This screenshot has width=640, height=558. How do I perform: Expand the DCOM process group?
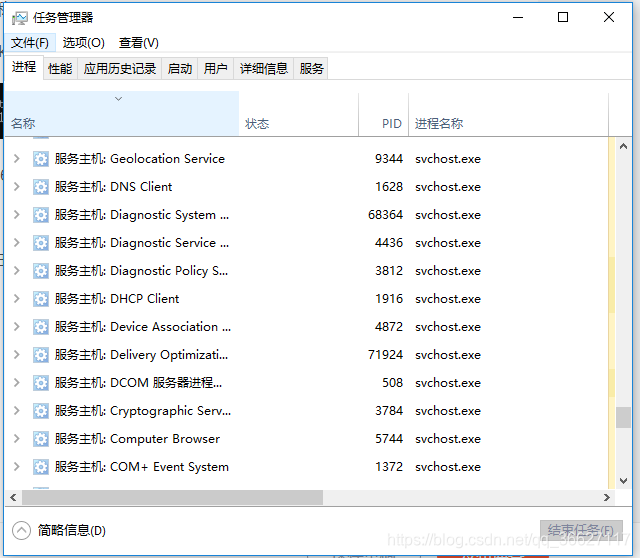coord(16,383)
